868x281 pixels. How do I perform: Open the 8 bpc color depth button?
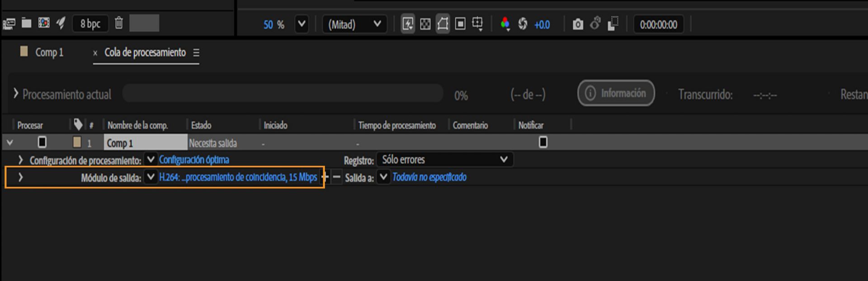(90, 23)
